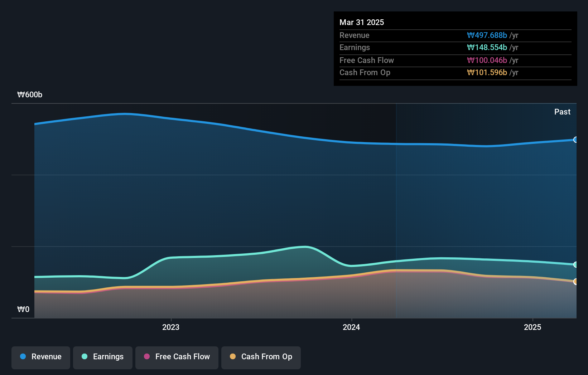Image resolution: width=588 pixels, height=375 pixels.
Task: Click the Cash From Op label in tooltip
Action: (x=365, y=72)
